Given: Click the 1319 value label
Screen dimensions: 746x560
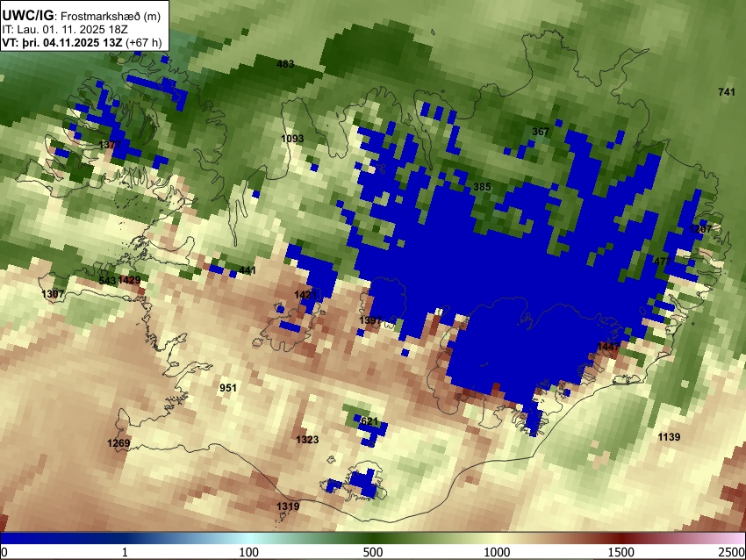Looking at the screenshot, I should (x=288, y=506).
